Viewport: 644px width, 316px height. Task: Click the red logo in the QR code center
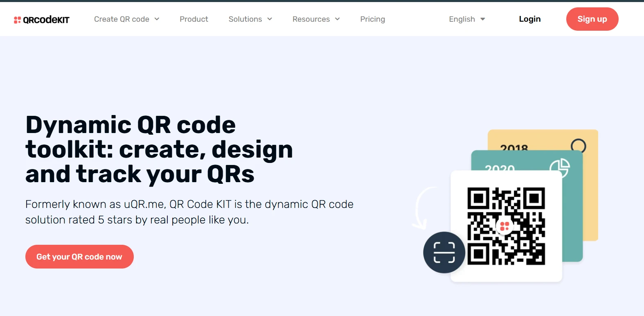[504, 226]
